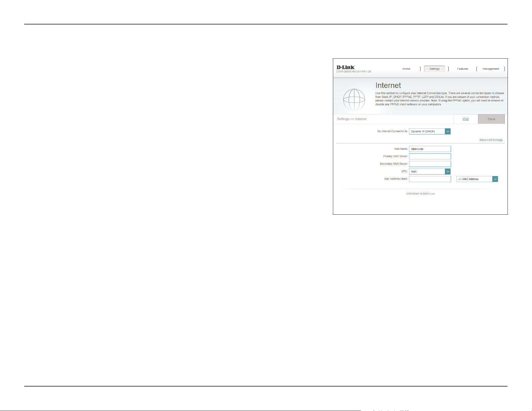Expand the Advanced Settings link
This screenshot has width=532, height=411.
tap(492, 140)
